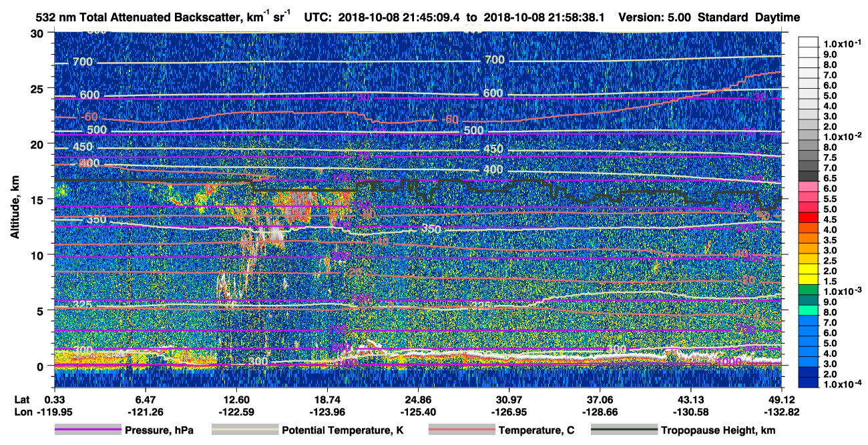This screenshot has height=445, width=868.
Task: Click the 'Version: 5.00' text
Action: 655,18
